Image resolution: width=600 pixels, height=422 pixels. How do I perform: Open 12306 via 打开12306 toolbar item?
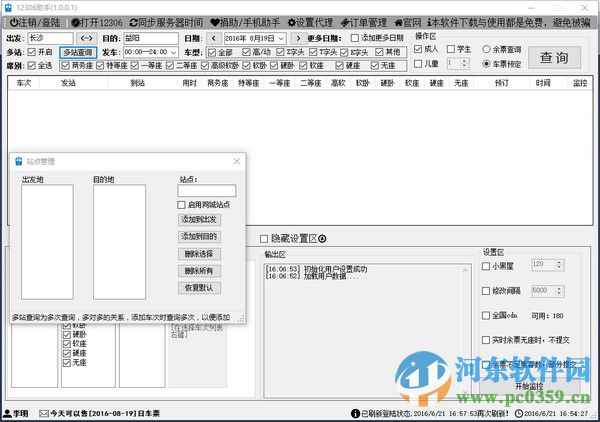point(97,23)
